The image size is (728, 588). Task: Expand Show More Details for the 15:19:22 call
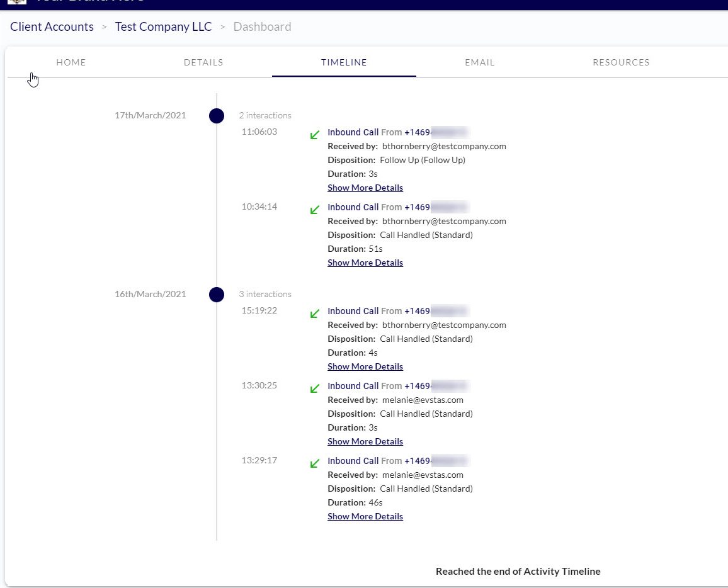coord(365,366)
